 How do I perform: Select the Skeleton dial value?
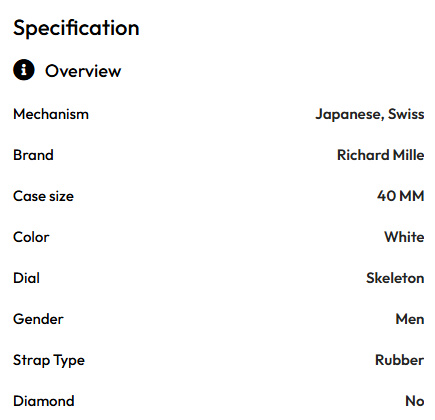pos(395,278)
